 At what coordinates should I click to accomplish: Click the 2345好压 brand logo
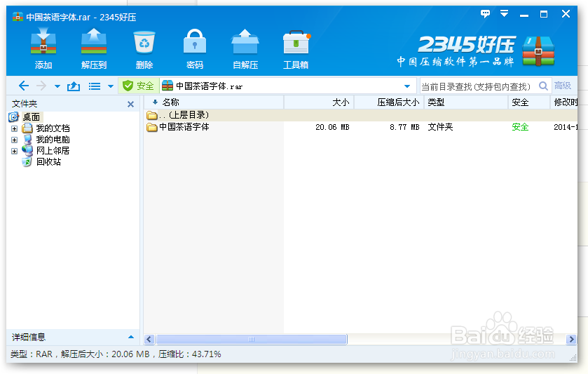(477, 51)
